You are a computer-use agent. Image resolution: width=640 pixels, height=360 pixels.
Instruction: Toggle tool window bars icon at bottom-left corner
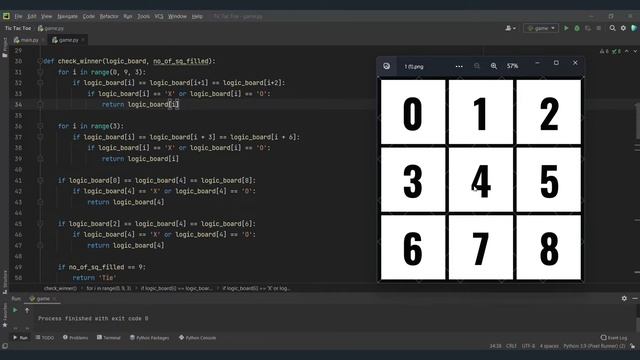click(x=4, y=346)
